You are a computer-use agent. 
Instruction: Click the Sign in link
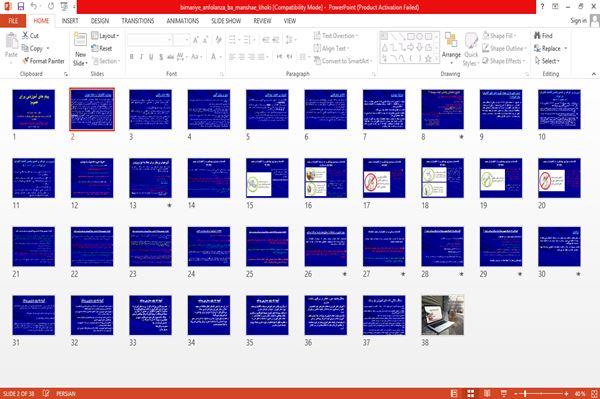pos(578,21)
